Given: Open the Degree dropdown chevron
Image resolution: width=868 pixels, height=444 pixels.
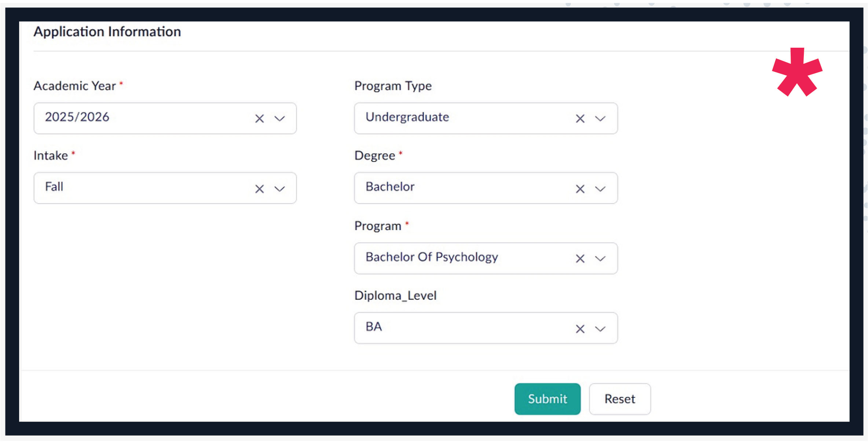Looking at the screenshot, I should [600, 189].
